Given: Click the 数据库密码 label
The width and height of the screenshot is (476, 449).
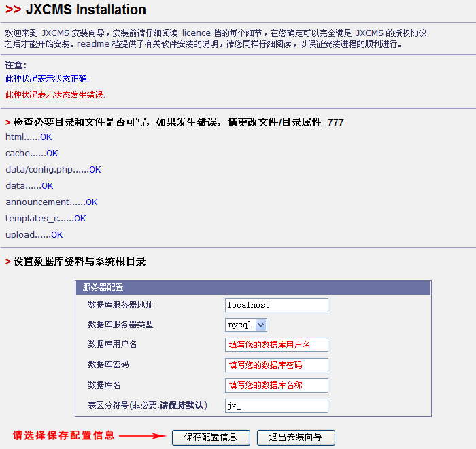Looking at the screenshot, I should 108,365.
